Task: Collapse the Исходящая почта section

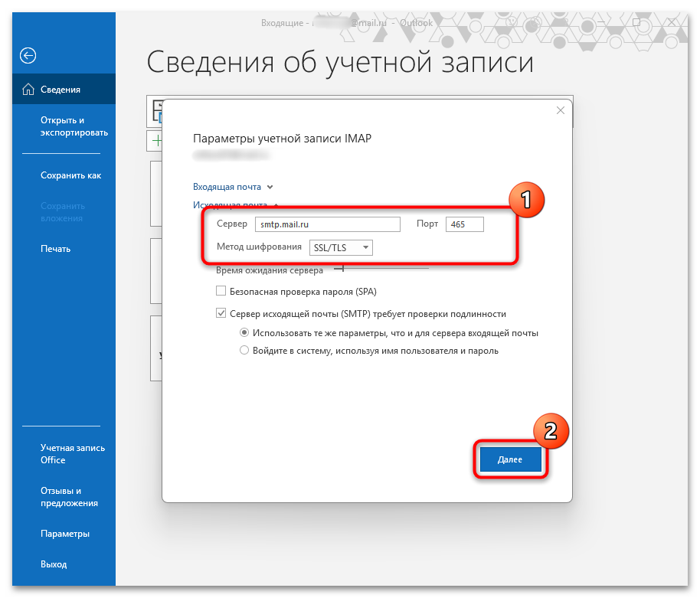Action: coord(235,205)
